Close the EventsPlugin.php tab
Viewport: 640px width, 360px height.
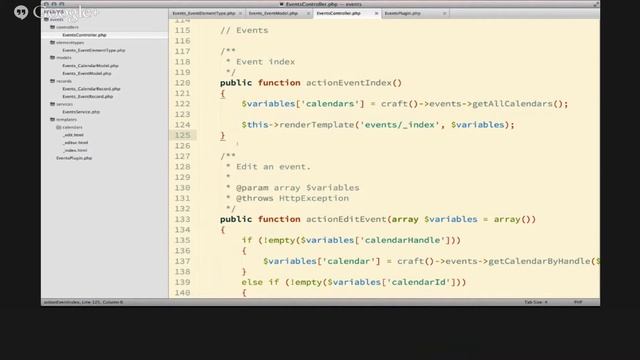click(x=444, y=13)
